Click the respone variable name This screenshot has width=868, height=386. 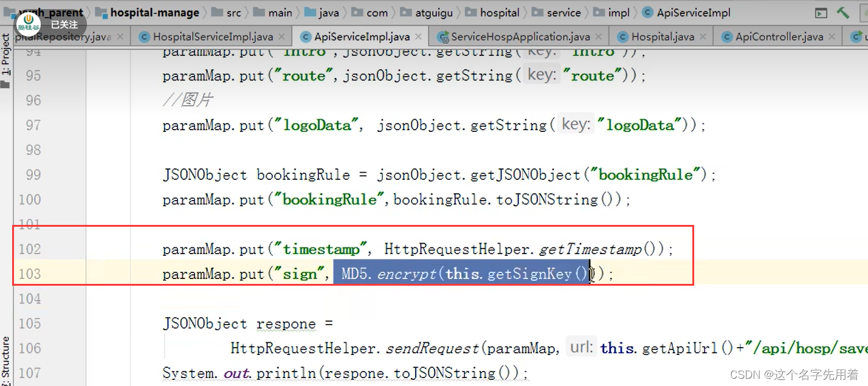[x=286, y=324]
